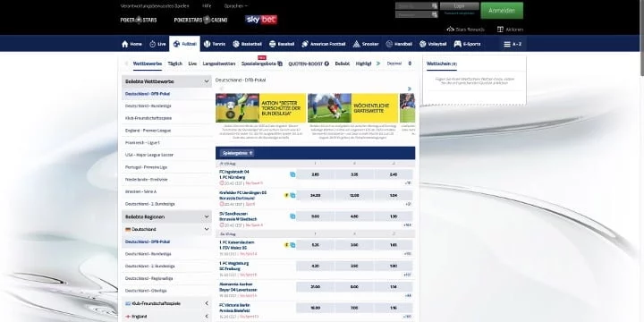Open Stars Rewards
This screenshot has height=322, width=644.
coord(466,30)
